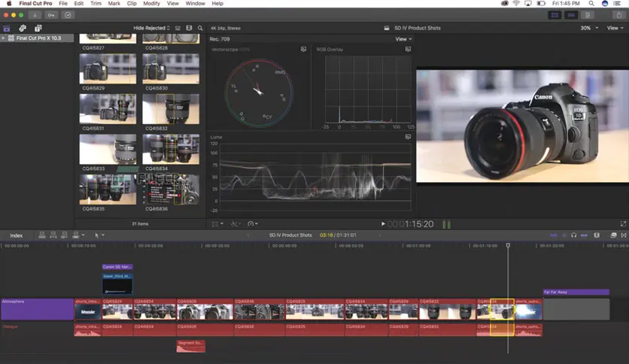Open the 30% viewer zoom dropdown
The image size is (629, 364).
589,28
